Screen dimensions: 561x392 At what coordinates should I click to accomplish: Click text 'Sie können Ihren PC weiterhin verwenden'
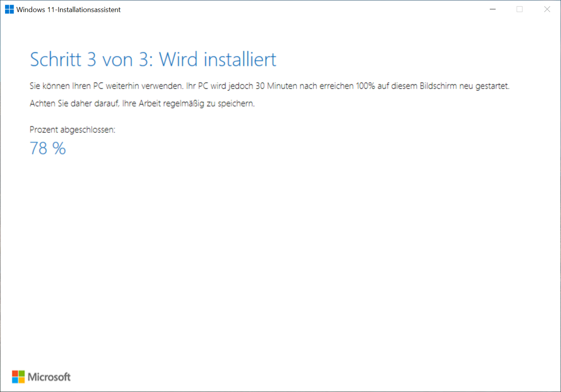coord(106,86)
